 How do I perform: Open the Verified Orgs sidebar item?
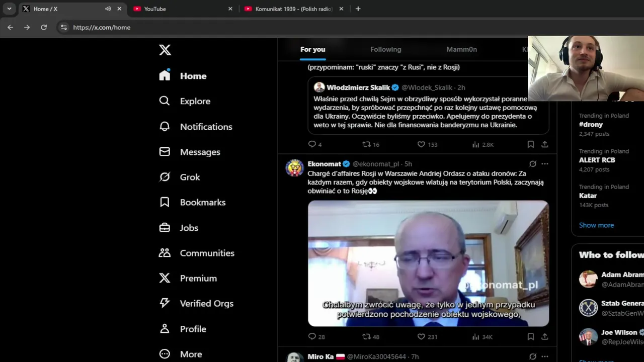(196, 303)
